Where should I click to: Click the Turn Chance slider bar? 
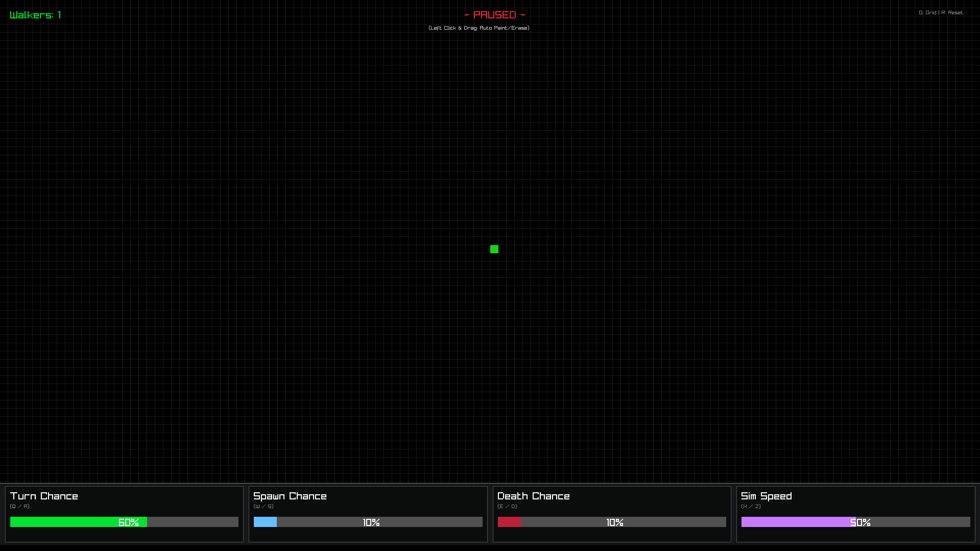tap(124, 522)
